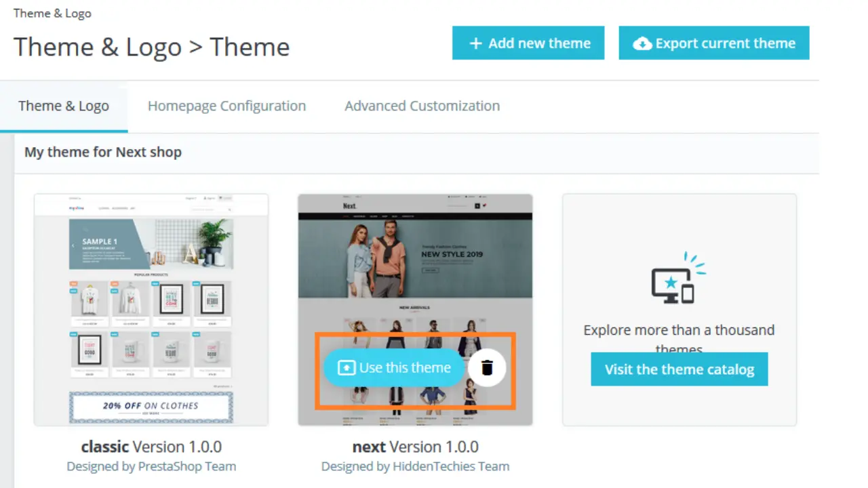
Task: Click 'Designed by HiddenTechies Team' text
Action: (415, 466)
